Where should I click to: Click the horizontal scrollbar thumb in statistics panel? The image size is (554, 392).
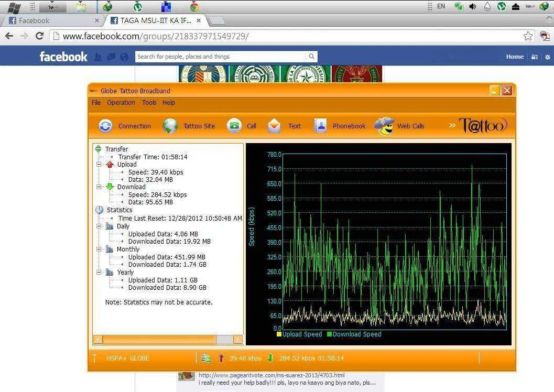pos(159,340)
